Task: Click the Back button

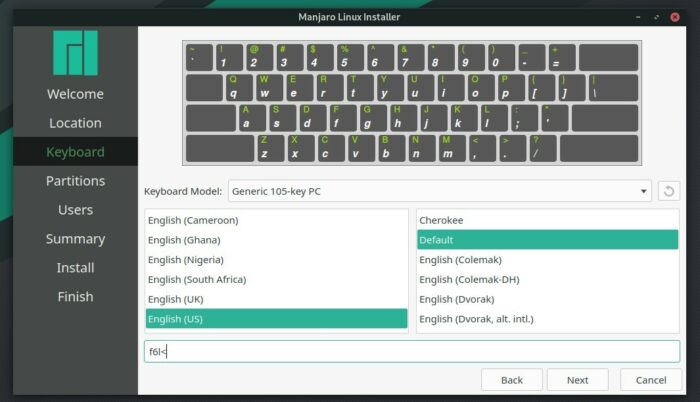Action: (512, 380)
